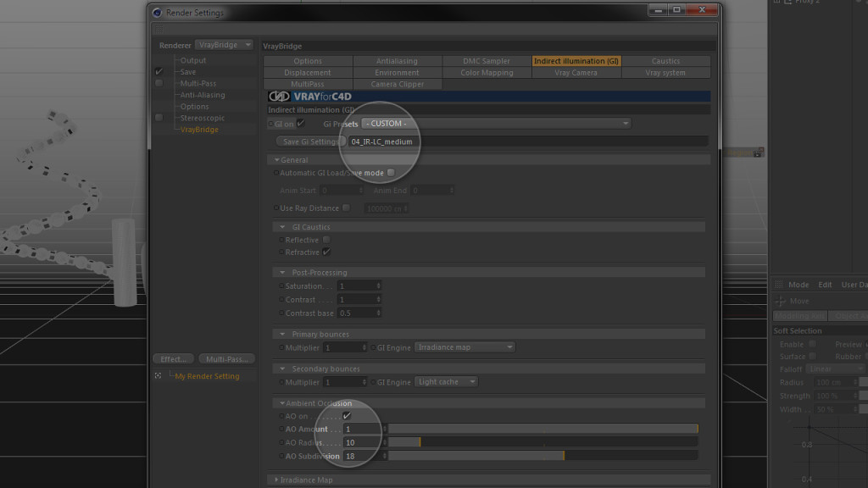Collapse the General section
The width and height of the screenshot is (868, 488).
tap(277, 160)
